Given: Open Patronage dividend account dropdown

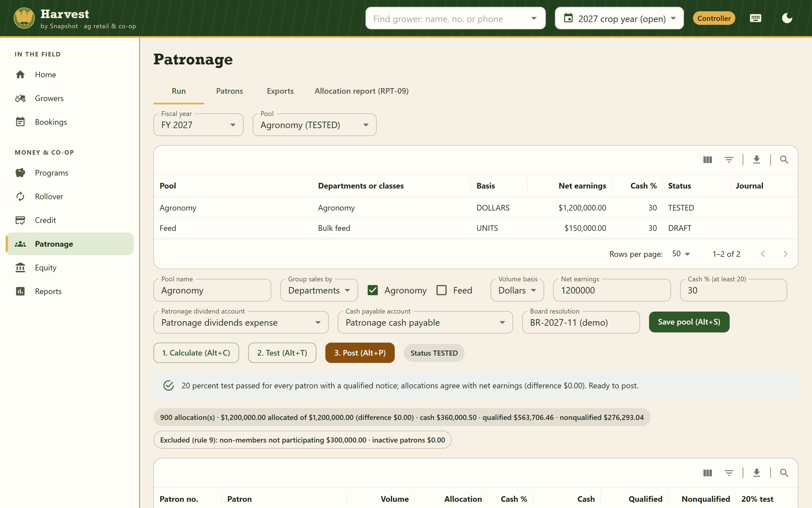Looking at the screenshot, I should point(241,323).
